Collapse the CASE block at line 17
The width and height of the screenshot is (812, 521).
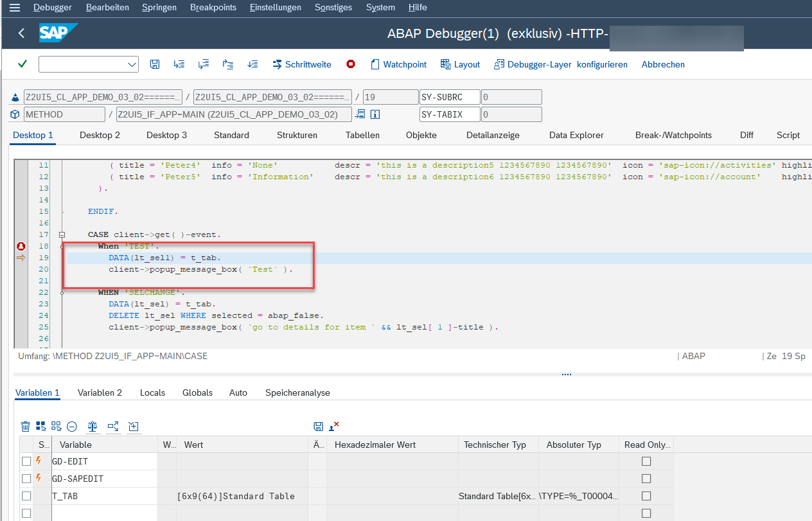click(x=62, y=234)
